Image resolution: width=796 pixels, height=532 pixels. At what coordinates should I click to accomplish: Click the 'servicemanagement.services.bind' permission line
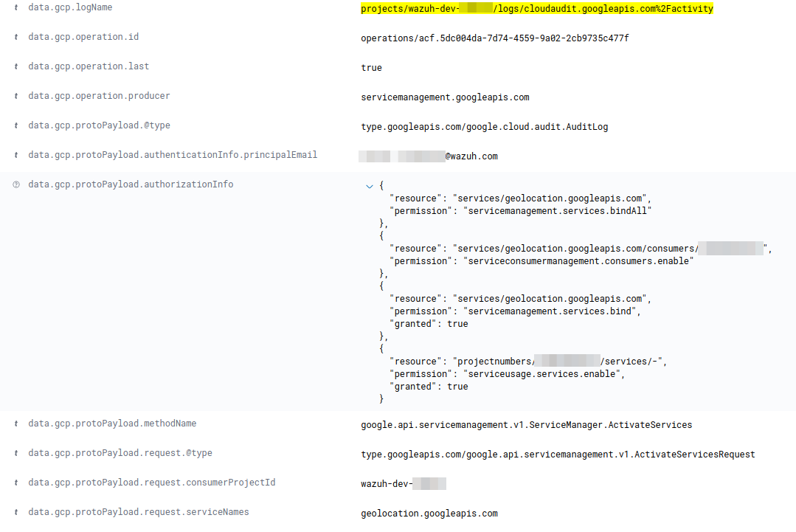[515, 311]
